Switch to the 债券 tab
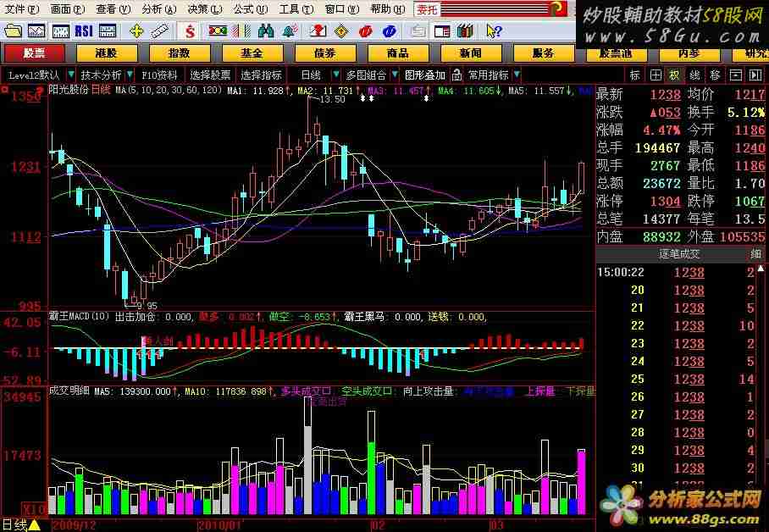The height and width of the screenshot is (532, 769). click(x=325, y=53)
